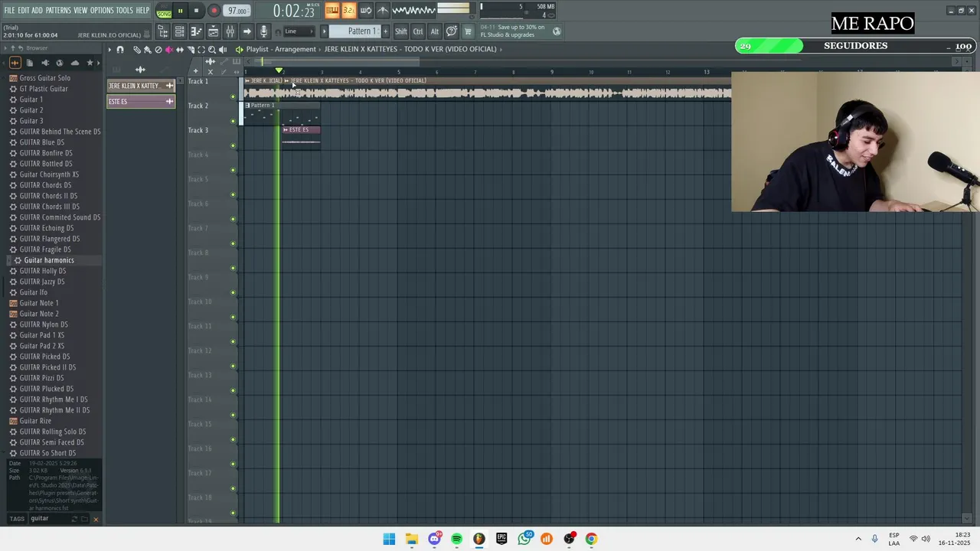Click the arrow left of Pattern selector
Image resolution: width=980 pixels, height=551 pixels.
click(x=325, y=31)
